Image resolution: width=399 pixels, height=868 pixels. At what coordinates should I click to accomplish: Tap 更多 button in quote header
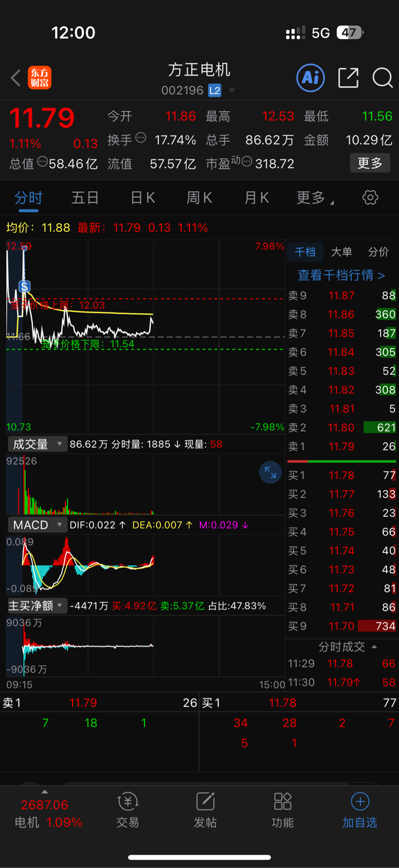point(370,163)
